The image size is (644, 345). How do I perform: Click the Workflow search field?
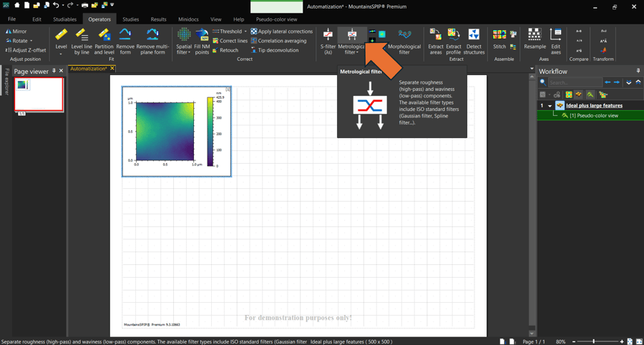click(575, 82)
